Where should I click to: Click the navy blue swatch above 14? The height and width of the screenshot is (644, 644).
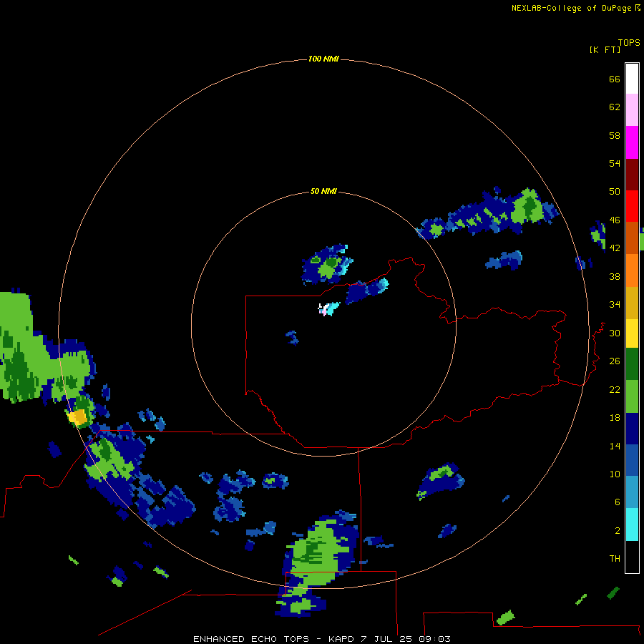pyautogui.click(x=632, y=429)
